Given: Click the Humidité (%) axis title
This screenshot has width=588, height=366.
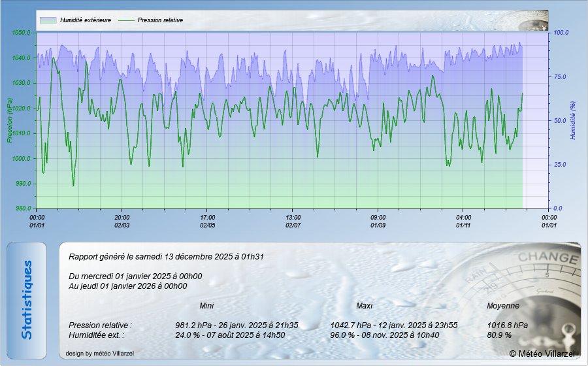Looking at the screenshot, I should [572, 120].
